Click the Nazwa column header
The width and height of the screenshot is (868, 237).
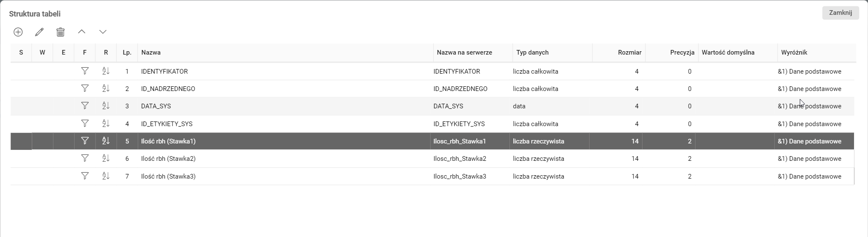point(151,52)
